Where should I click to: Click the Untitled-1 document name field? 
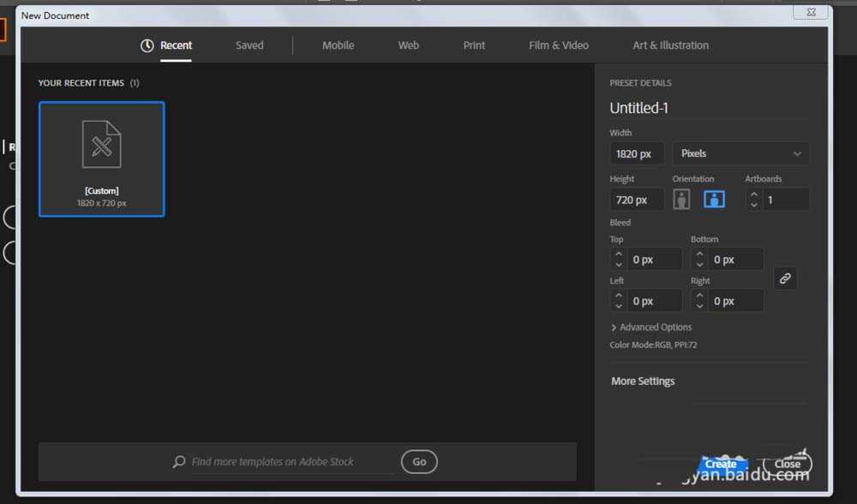pos(708,108)
